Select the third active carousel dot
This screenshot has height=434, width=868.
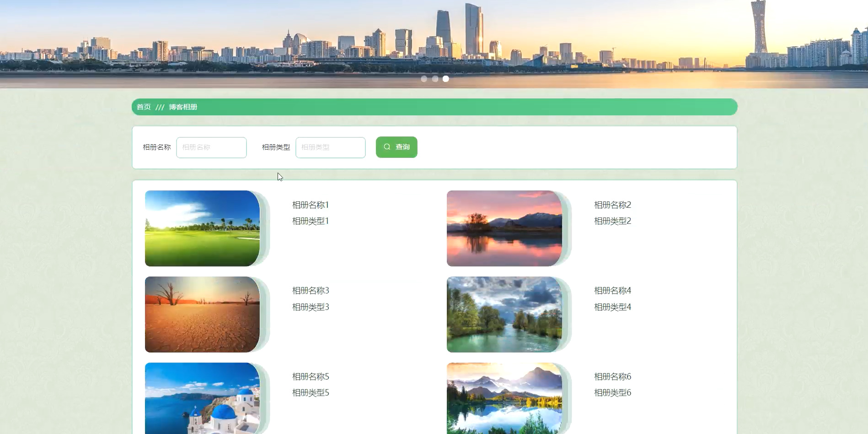tap(446, 79)
